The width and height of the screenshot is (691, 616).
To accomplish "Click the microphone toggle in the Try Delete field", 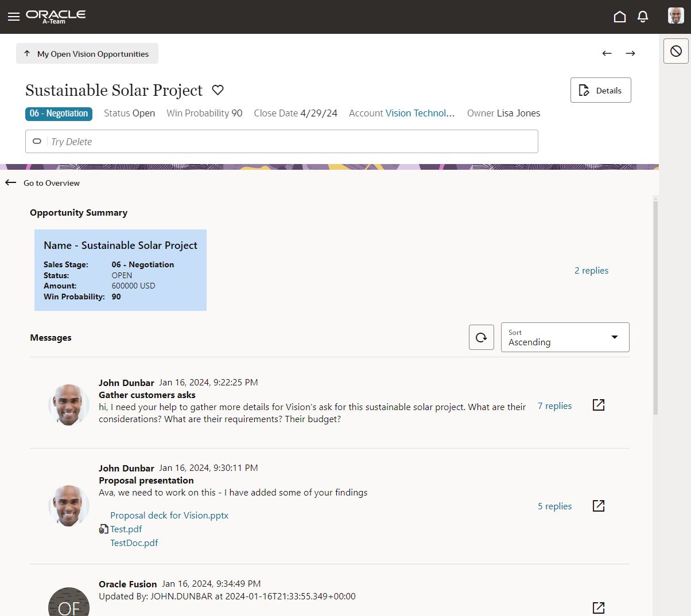I will coord(37,141).
